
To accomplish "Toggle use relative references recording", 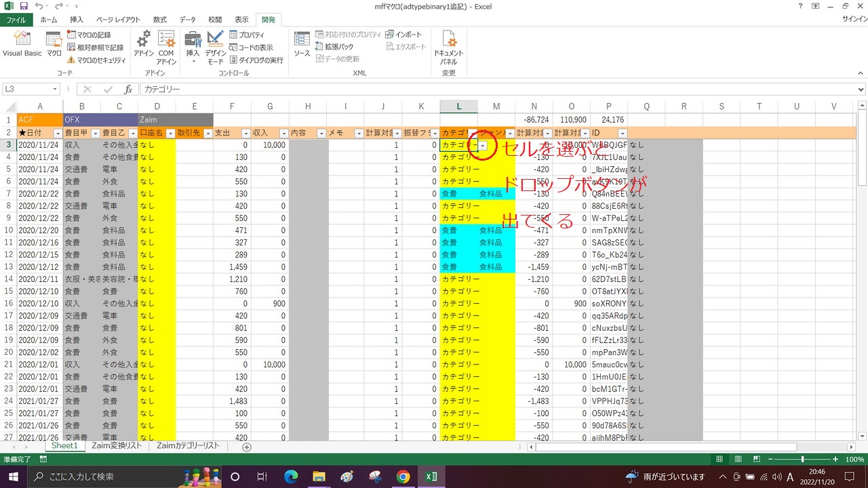I will (95, 47).
